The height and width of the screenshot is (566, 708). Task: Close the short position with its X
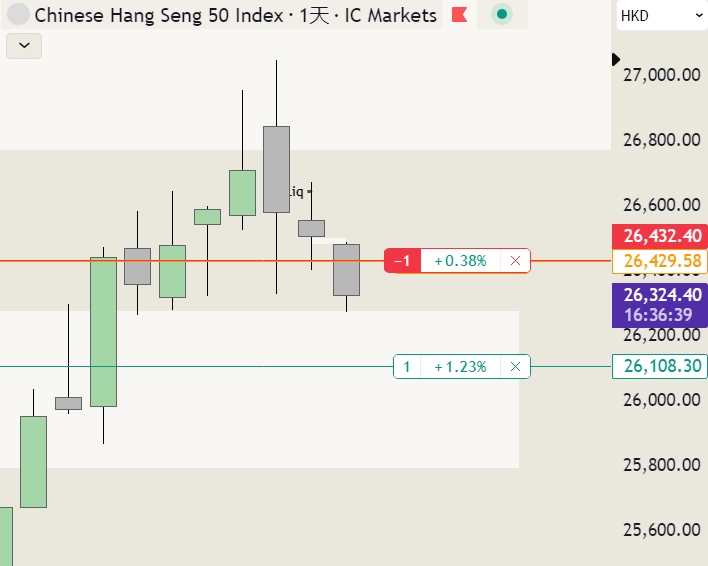coord(515,261)
